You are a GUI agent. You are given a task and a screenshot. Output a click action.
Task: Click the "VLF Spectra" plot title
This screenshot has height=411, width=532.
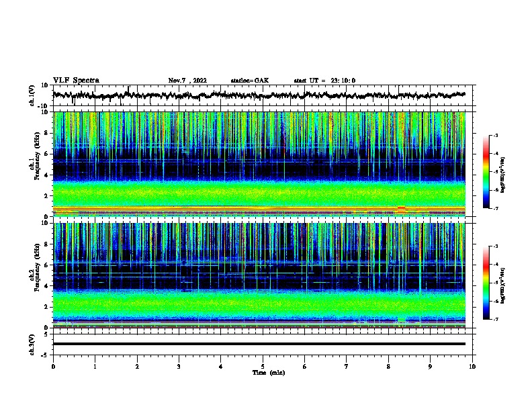click(76, 81)
